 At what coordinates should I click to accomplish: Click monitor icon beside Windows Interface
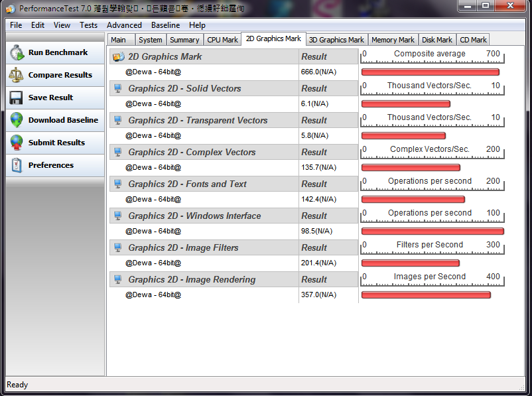(117, 216)
